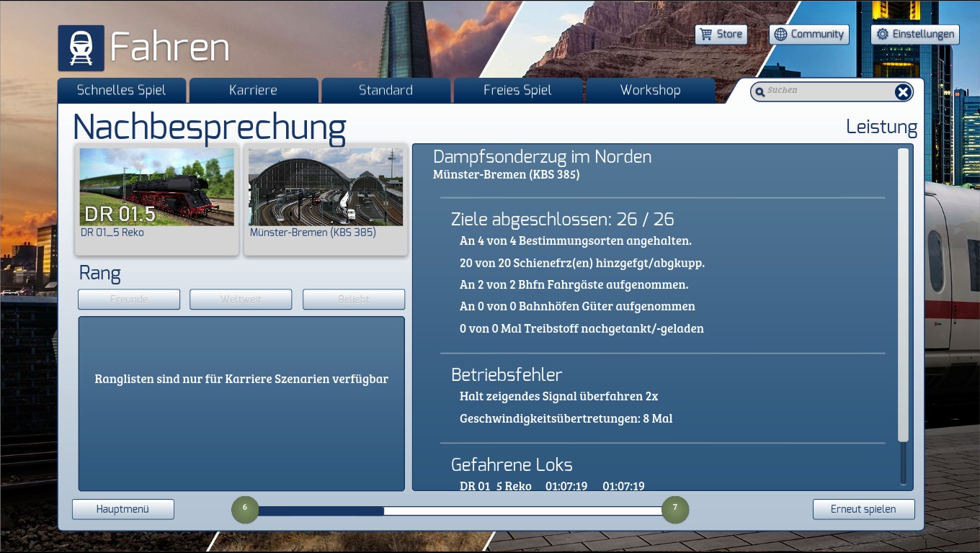
Task: Click the Betriebsfehler heading
Action: pos(507,374)
